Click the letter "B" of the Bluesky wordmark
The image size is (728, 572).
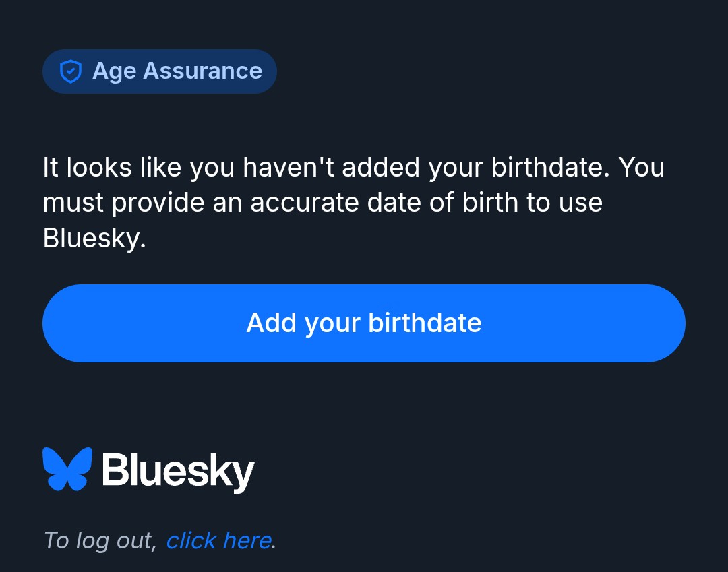tap(115, 469)
